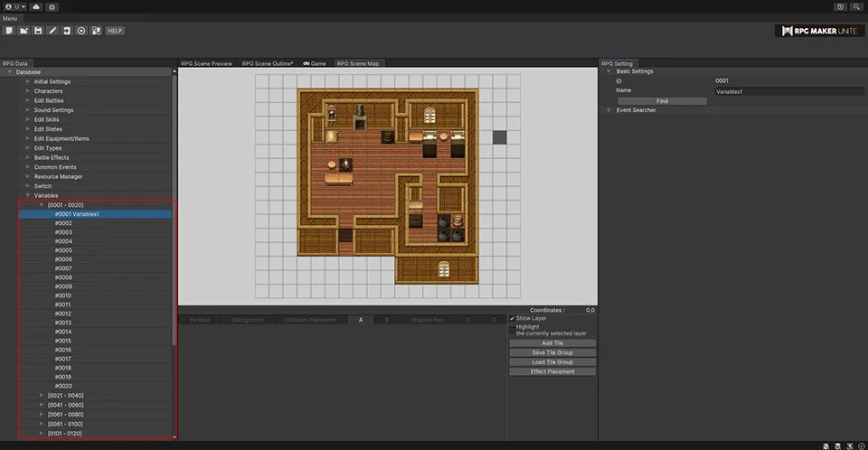The image size is (868, 450).
Task: Select variable #0005 in the list
Action: [x=63, y=250]
